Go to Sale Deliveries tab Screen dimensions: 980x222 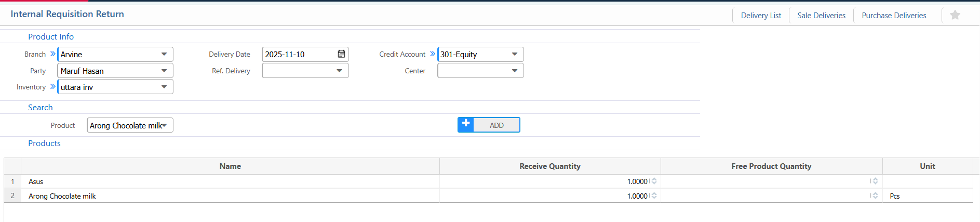(x=821, y=16)
